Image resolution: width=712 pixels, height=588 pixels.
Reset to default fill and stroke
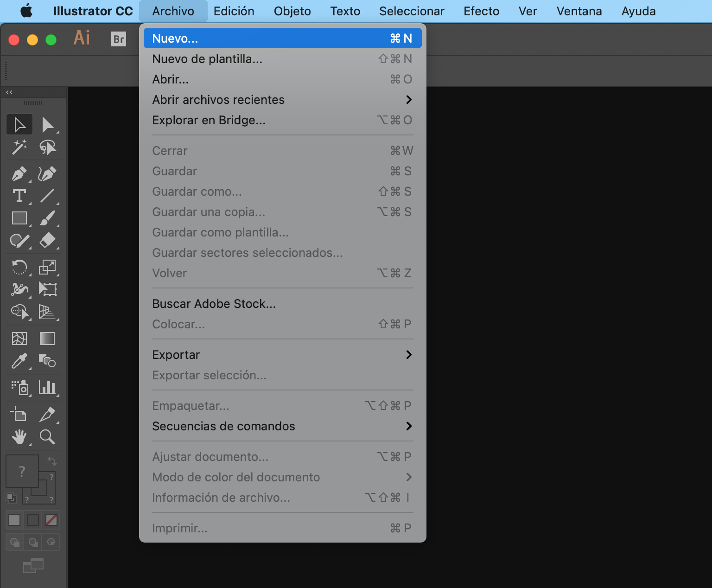coord(11,498)
